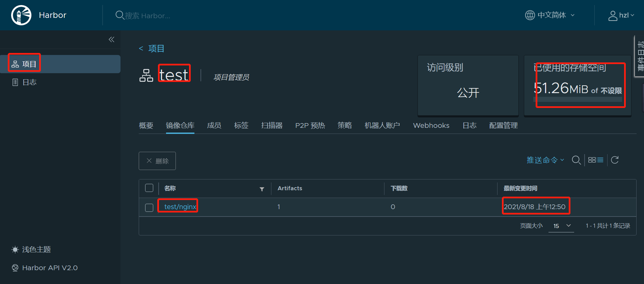The image size is (644, 284).
Task: Focus the 搜索 Harbor search field
Action: click(147, 16)
